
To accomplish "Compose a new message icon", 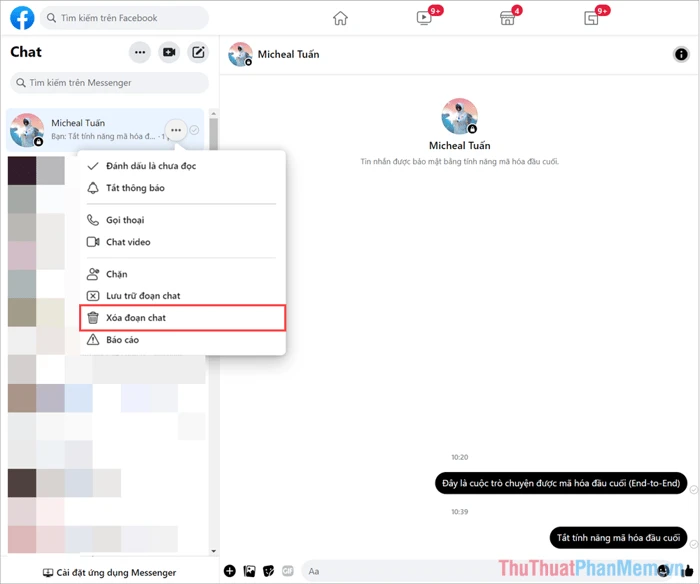I will click(198, 52).
